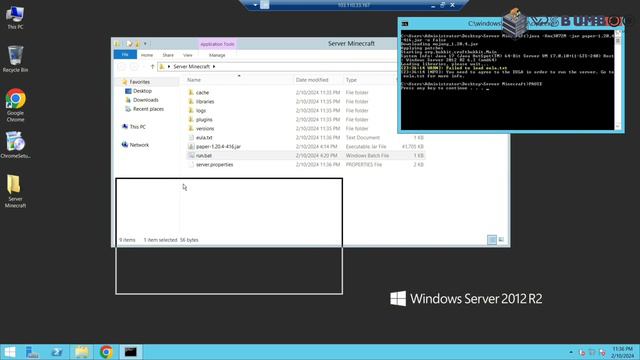Image resolution: width=640 pixels, height=360 pixels.
Task: Click the Windows Start button
Action: coord(9,352)
